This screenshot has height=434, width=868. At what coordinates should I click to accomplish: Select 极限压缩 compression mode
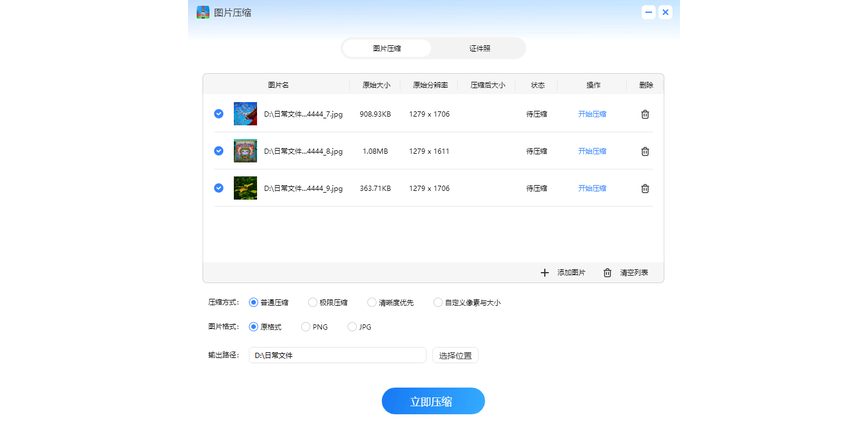click(x=313, y=302)
